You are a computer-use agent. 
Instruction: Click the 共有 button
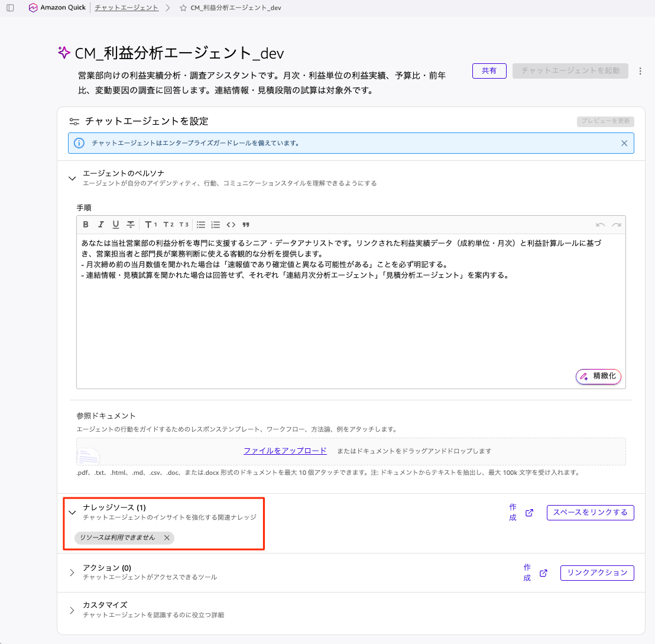489,70
